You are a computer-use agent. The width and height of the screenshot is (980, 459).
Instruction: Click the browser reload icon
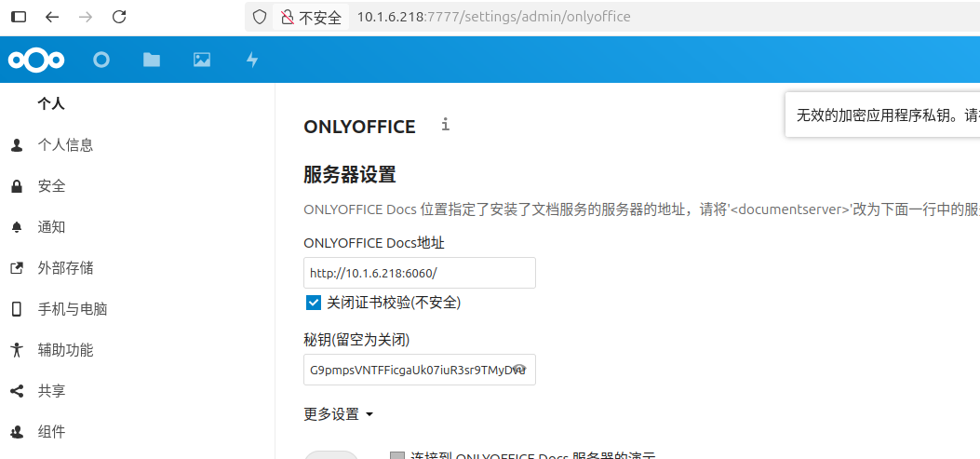pos(118,17)
